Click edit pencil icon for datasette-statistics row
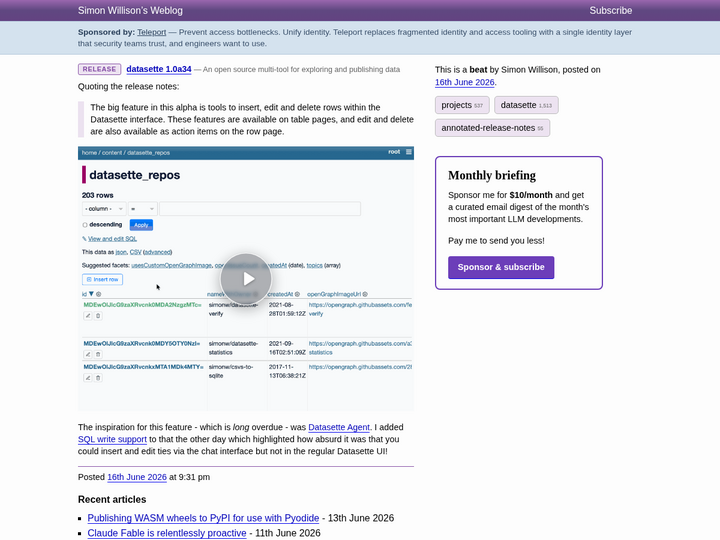720x540 pixels. pyautogui.click(x=88, y=354)
